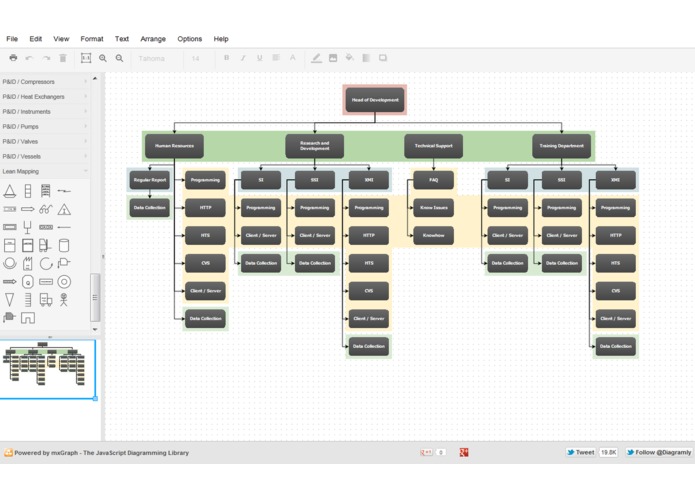This screenshot has width=695, height=494.
Task: Expand the P&ID / Compressors palette
Action: (45, 82)
